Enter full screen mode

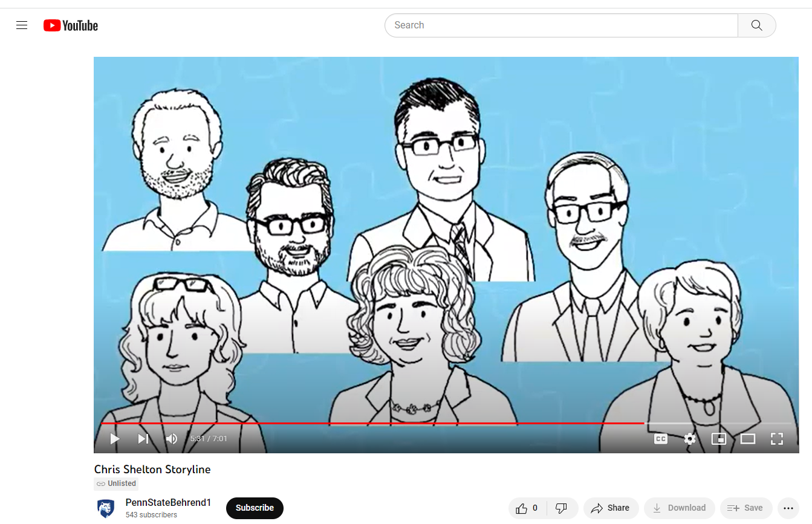click(777, 439)
